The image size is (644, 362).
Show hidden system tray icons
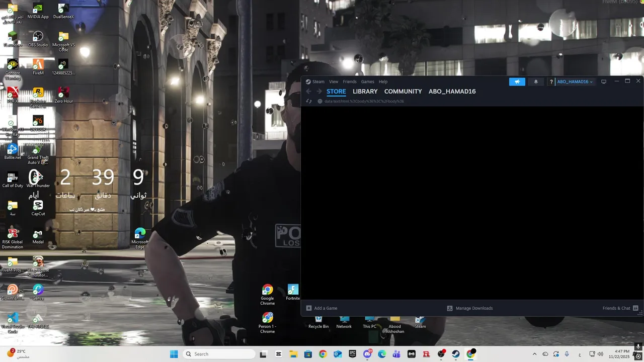click(x=534, y=354)
